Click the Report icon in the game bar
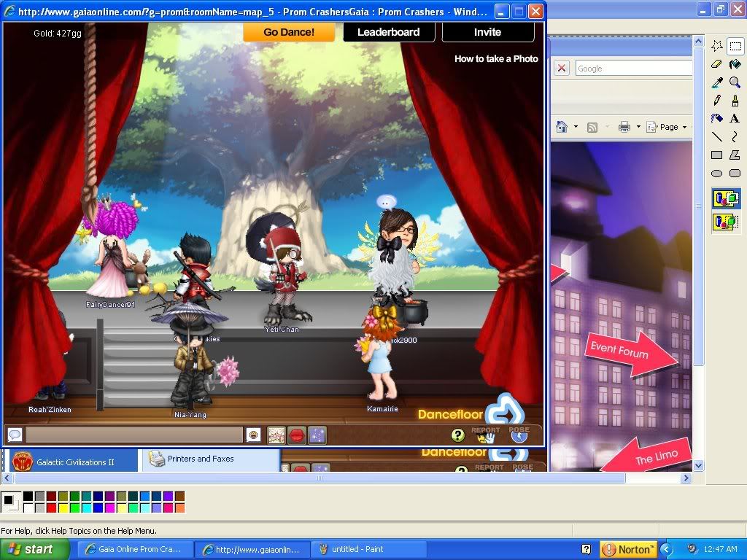 pyautogui.click(x=485, y=434)
